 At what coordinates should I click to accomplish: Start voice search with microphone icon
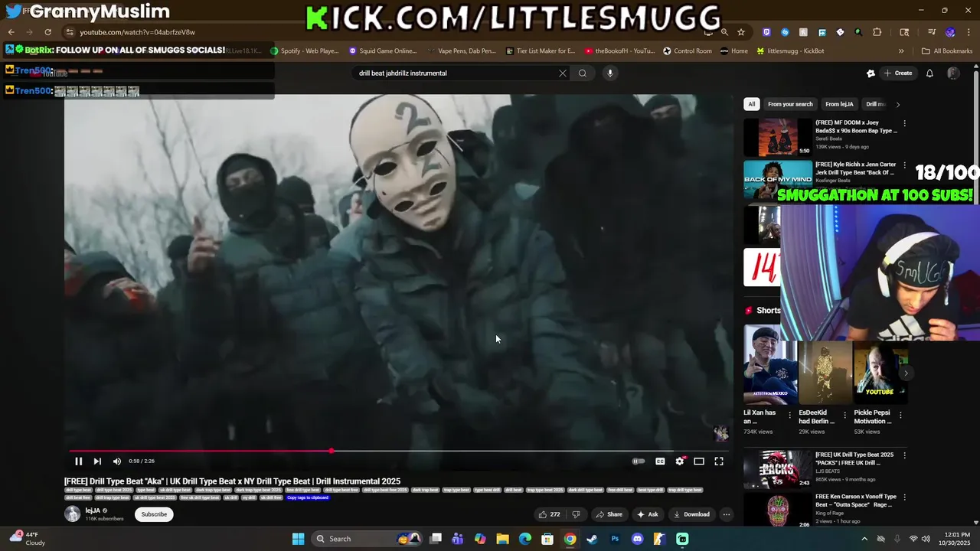tap(610, 73)
